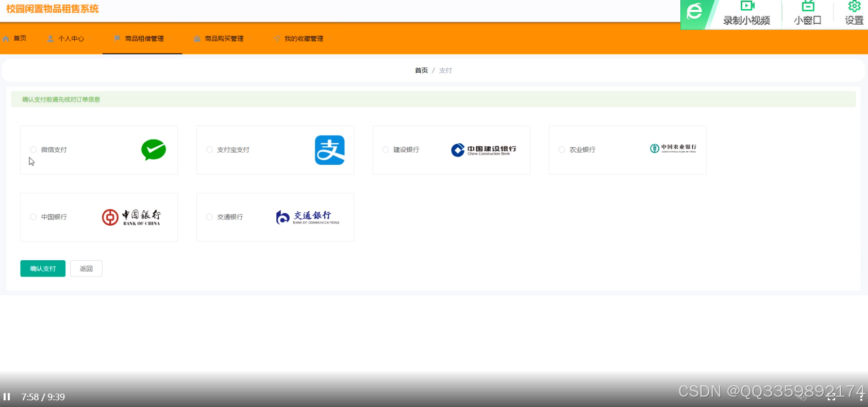868x407 pixels.
Task: Open the 商品购买管理 menu
Action: click(224, 39)
